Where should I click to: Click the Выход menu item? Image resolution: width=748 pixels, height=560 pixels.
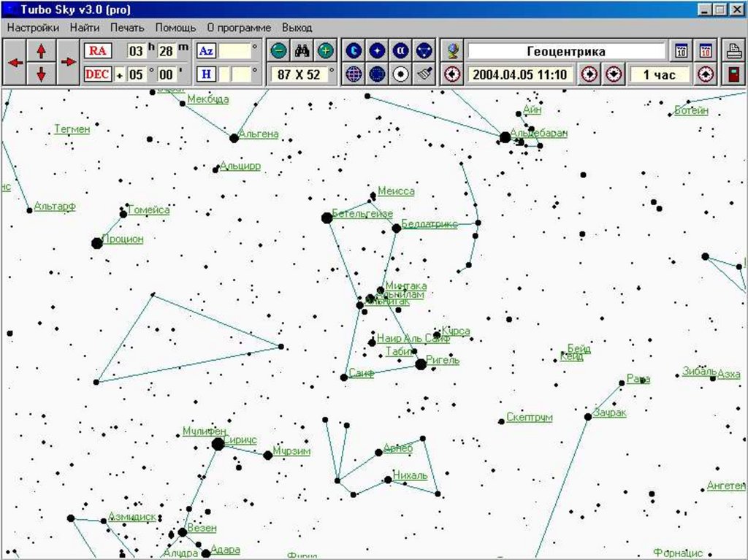(x=297, y=28)
